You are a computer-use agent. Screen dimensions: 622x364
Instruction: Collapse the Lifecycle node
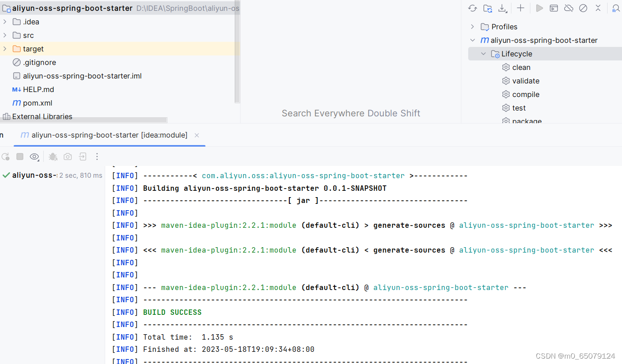pyautogui.click(x=483, y=54)
